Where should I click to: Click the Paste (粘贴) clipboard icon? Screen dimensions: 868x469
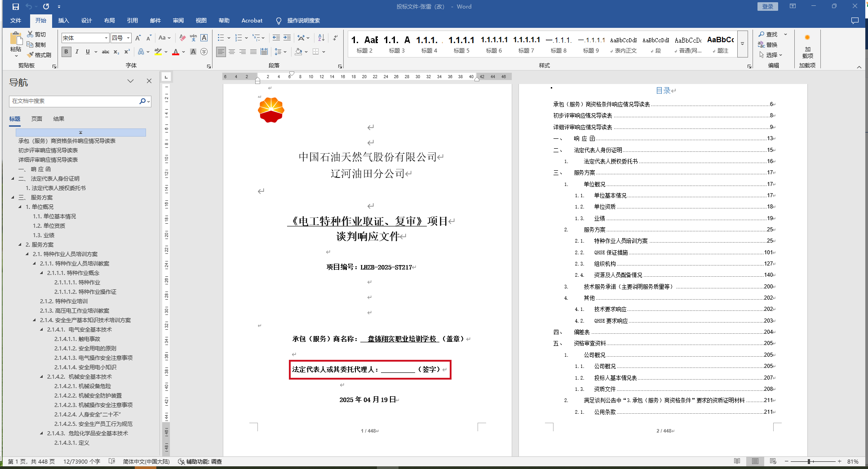pyautogui.click(x=16, y=39)
